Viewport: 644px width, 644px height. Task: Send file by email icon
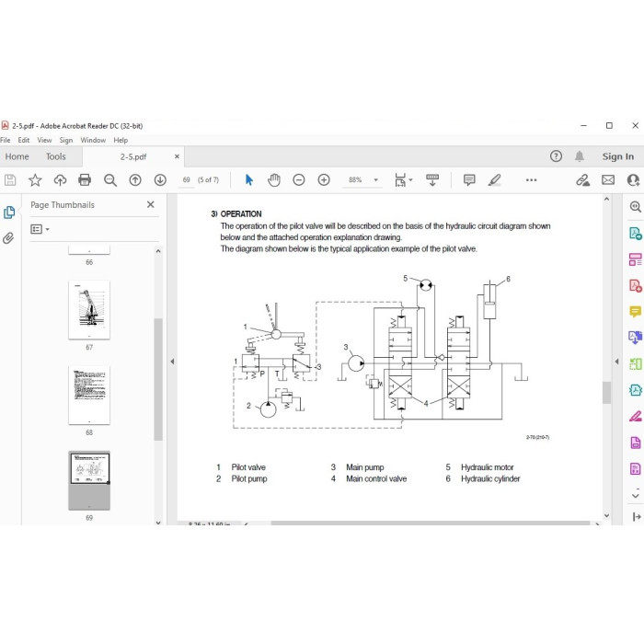tap(608, 180)
